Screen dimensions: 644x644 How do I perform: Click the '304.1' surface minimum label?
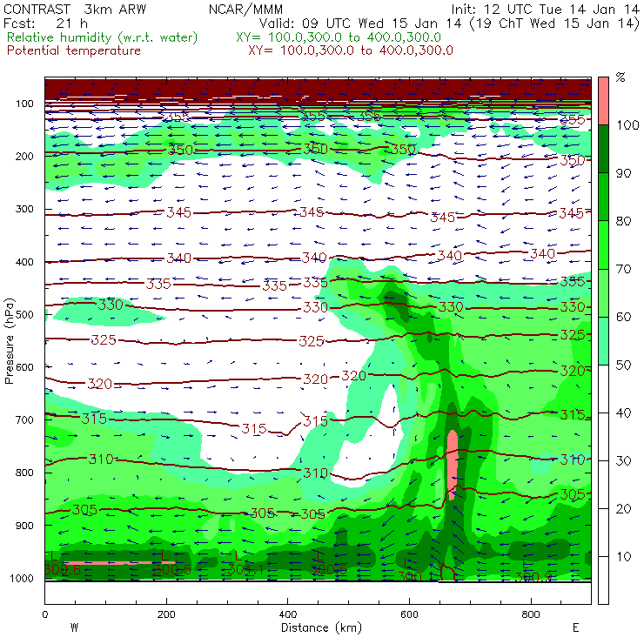(x=245, y=570)
